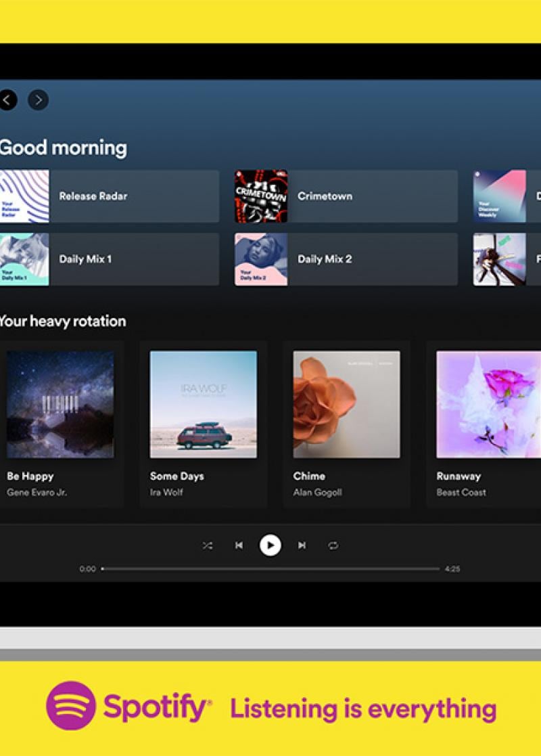Go back with the left arrow button
The height and width of the screenshot is (756, 541).
[x=7, y=100]
